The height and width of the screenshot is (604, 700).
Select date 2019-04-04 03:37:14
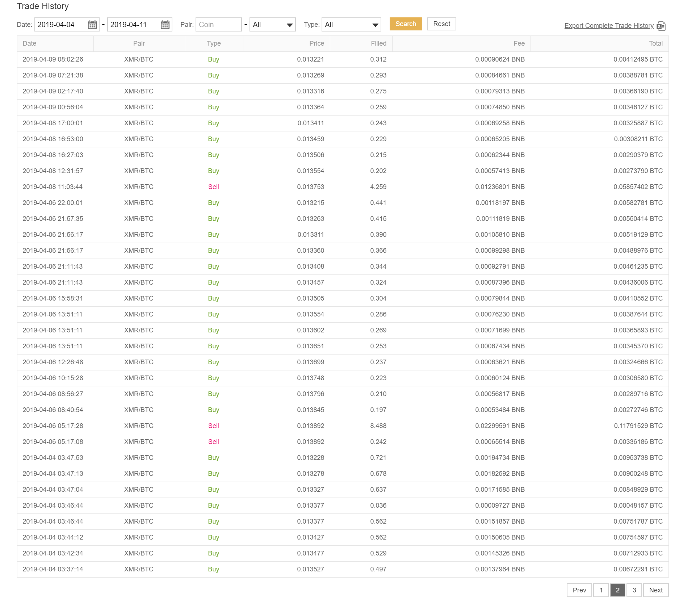53,569
